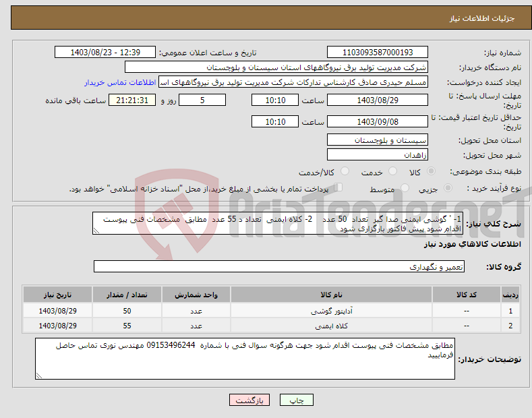Viewport: 532px width, 418px height.
Task: Click the item name کلاه ایمنی in table
Action: (x=332, y=326)
